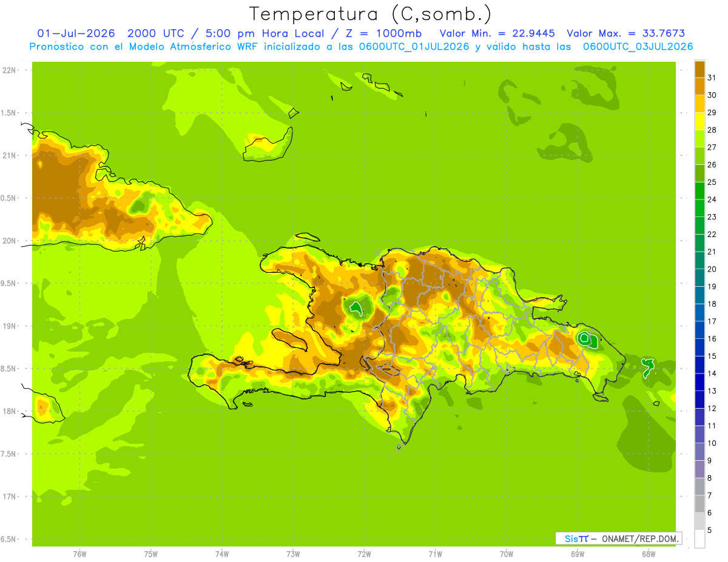Click the 18N latitude axis label
Image resolution: width=728 pixels, height=562 pixels.
8,411
